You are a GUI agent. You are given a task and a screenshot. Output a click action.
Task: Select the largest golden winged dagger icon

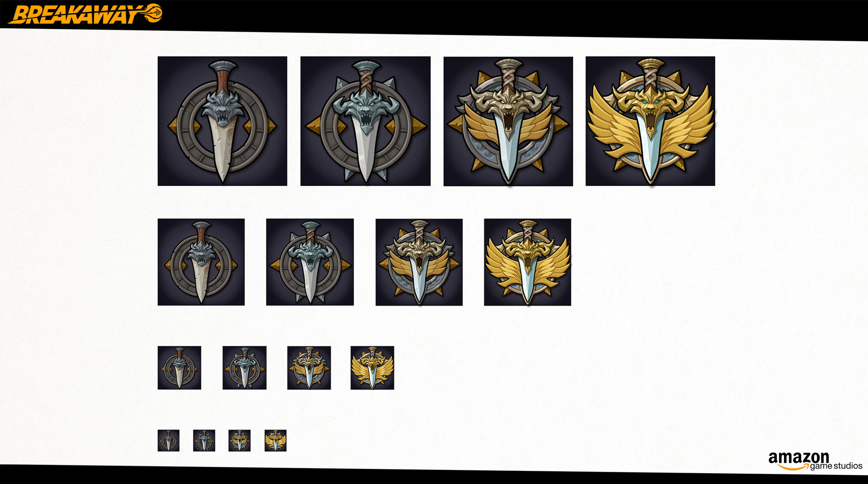[651, 121]
